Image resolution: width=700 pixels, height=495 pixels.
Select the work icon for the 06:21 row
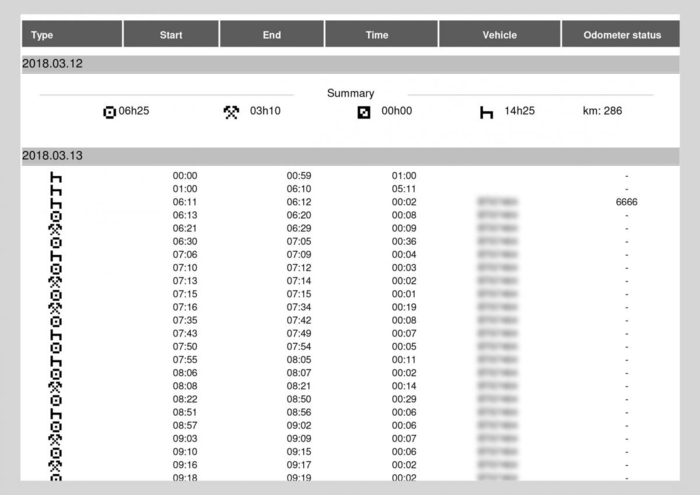point(57,228)
